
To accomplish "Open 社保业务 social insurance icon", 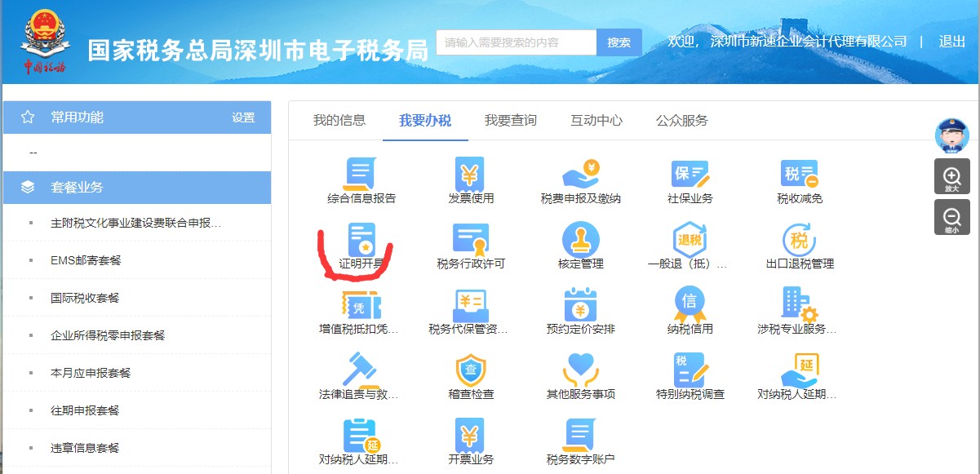I will (690, 174).
